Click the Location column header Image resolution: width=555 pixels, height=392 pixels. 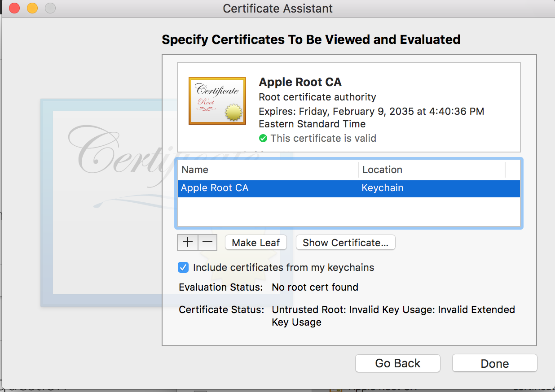point(432,170)
